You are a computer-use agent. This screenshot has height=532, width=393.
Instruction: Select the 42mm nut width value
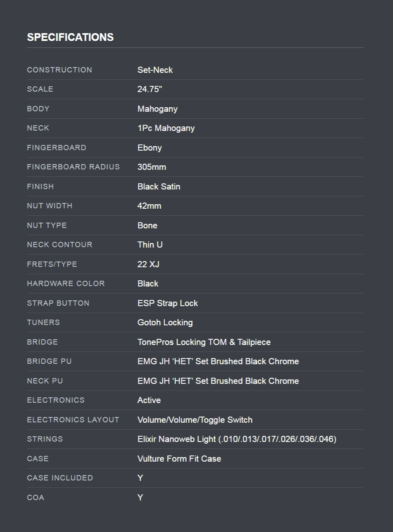[149, 206]
